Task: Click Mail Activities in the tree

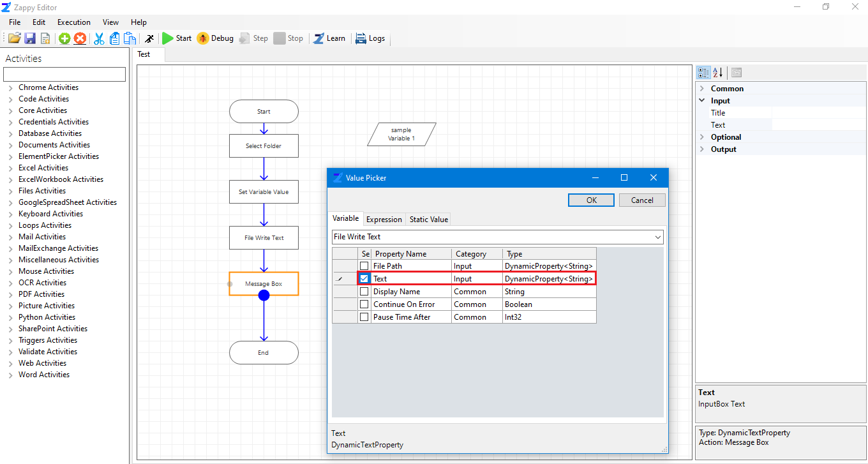Action: tap(42, 237)
